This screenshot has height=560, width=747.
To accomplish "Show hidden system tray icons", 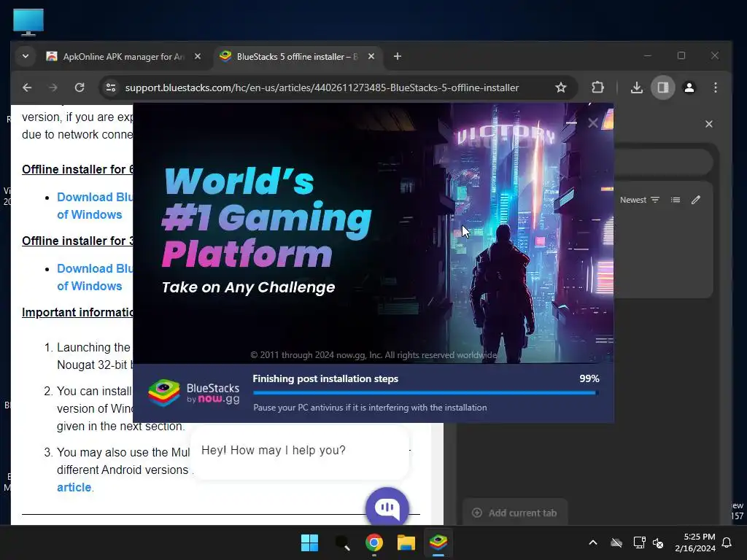I will (x=593, y=542).
